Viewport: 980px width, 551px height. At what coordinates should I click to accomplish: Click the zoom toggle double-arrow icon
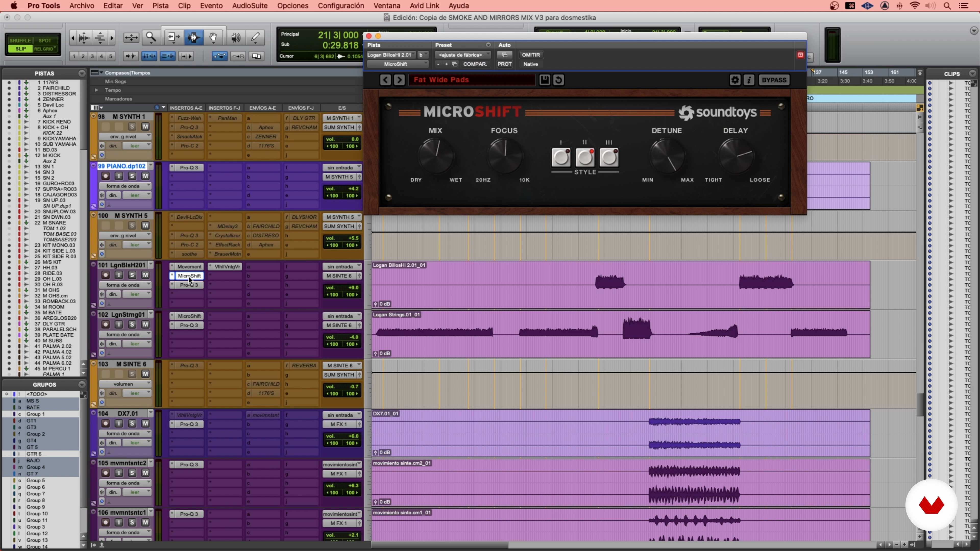pyautogui.click(x=131, y=37)
